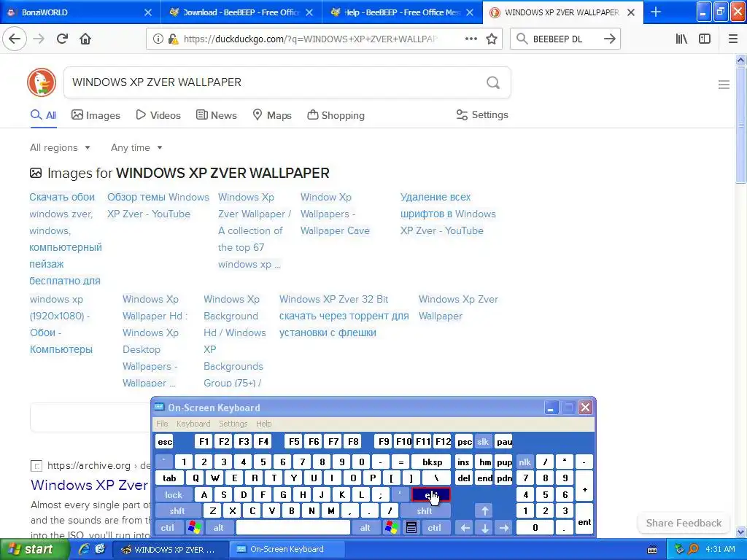This screenshot has height=560, width=747.
Task: Switch to the Shopping search tab
Action: pyautogui.click(x=336, y=115)
